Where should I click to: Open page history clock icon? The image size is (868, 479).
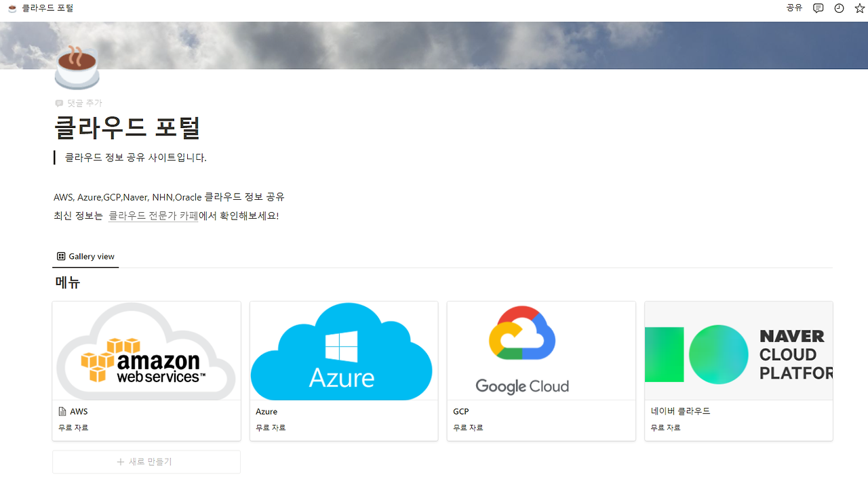click(840, 8)
